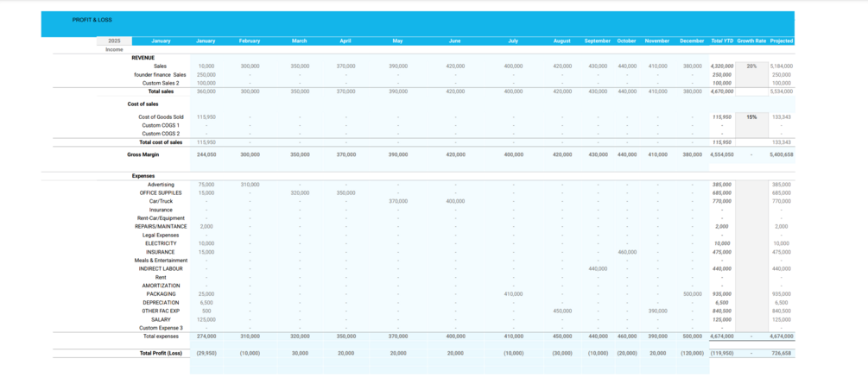Click Total expenses January value 274,000

point(206,337)
